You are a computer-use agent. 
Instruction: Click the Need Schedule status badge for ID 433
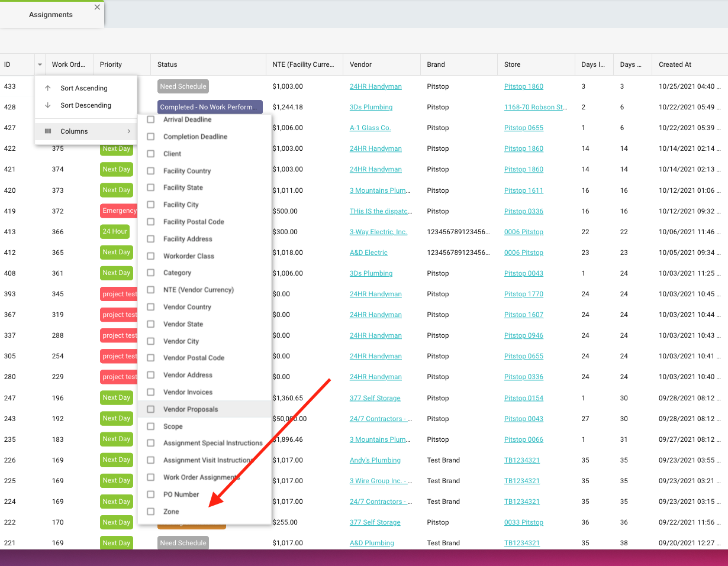183,86
